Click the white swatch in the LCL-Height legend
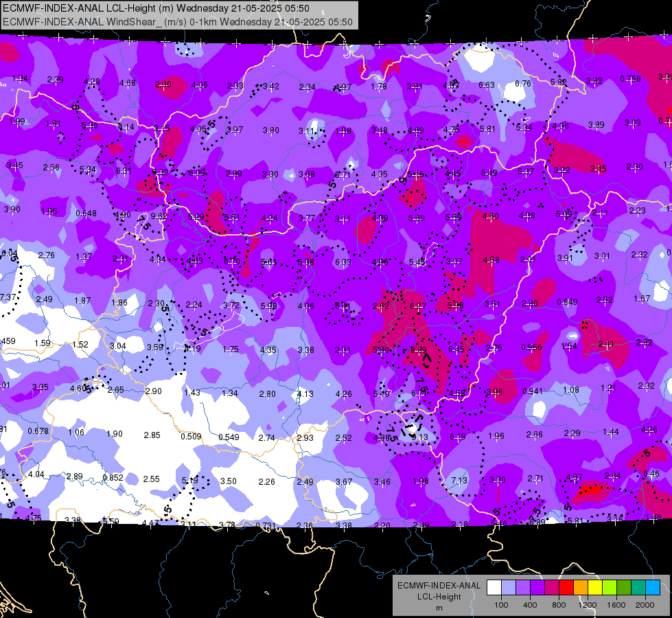672x618 pixels. click(494, 588)
